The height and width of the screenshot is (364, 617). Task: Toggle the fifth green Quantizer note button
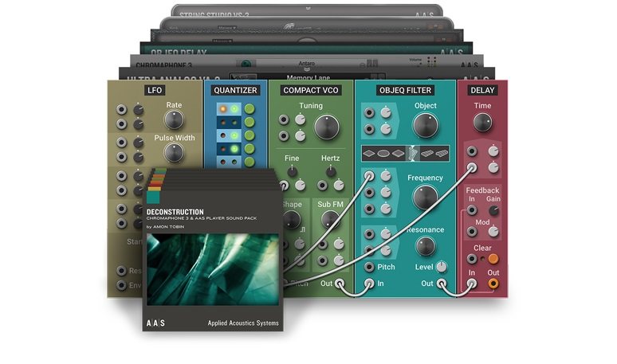click(249, 162)
